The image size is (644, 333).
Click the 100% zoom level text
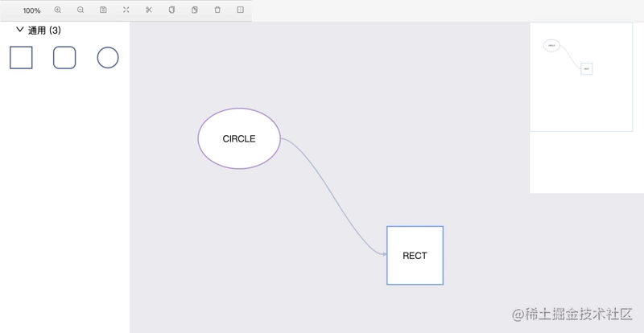coord(31,10)
